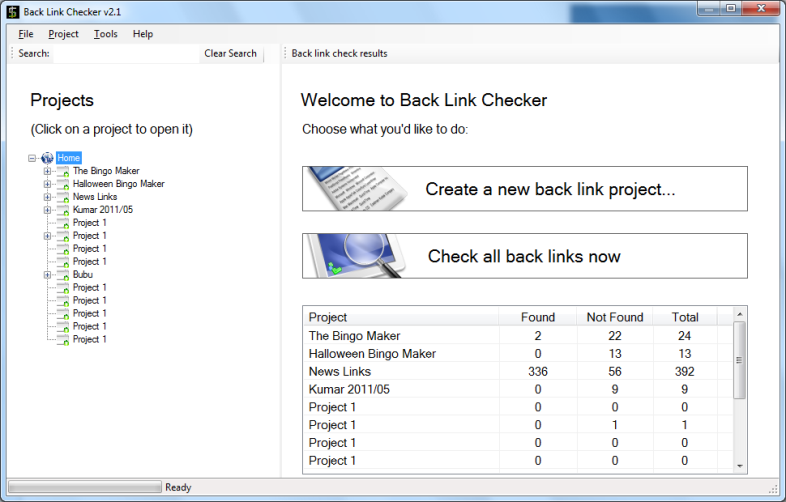Click the Back link check results toolbar label
Screen dimensions: 786x502
[x=339, y=53]
